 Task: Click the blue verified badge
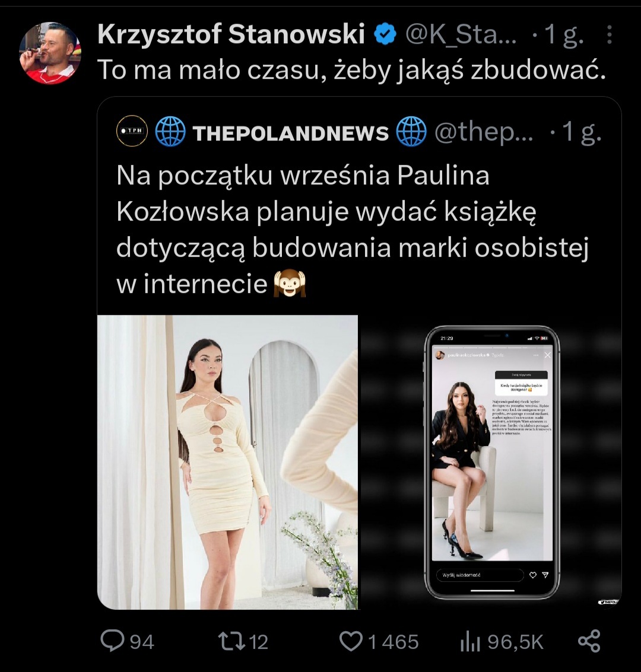point(385,36)
